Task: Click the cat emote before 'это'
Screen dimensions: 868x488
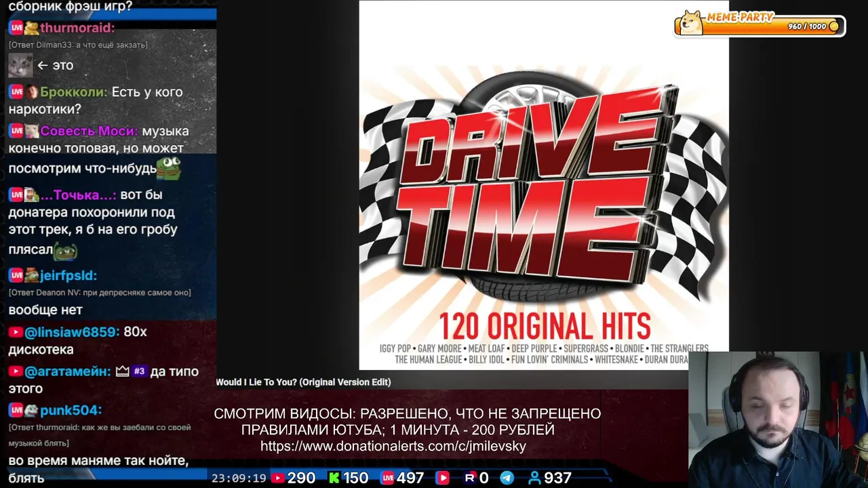Action: tap(20, 66)
